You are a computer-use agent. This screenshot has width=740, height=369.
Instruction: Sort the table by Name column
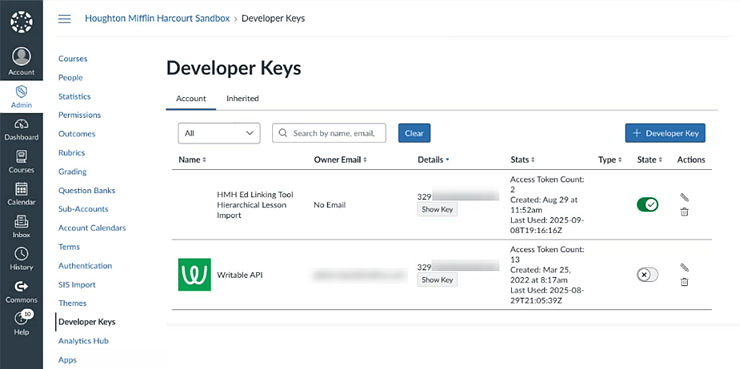pyautogui.click(x=192, y=160)
